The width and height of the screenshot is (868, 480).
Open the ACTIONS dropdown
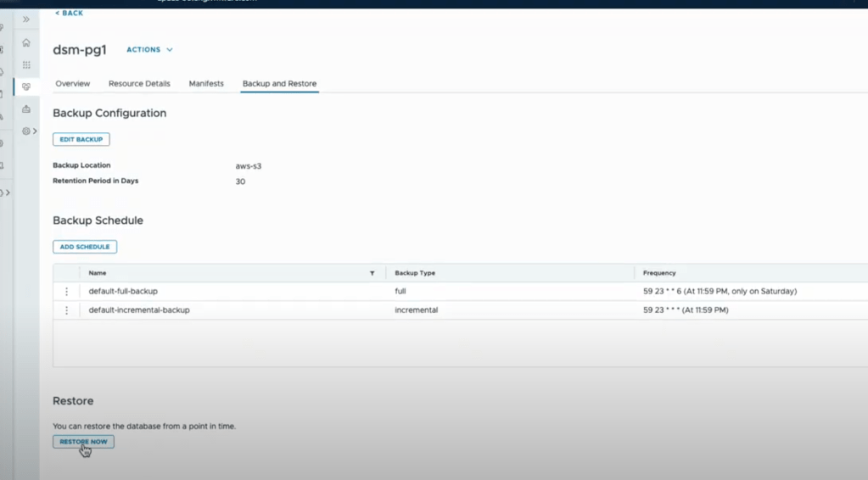pyautogui.click(x=149, y=50)
